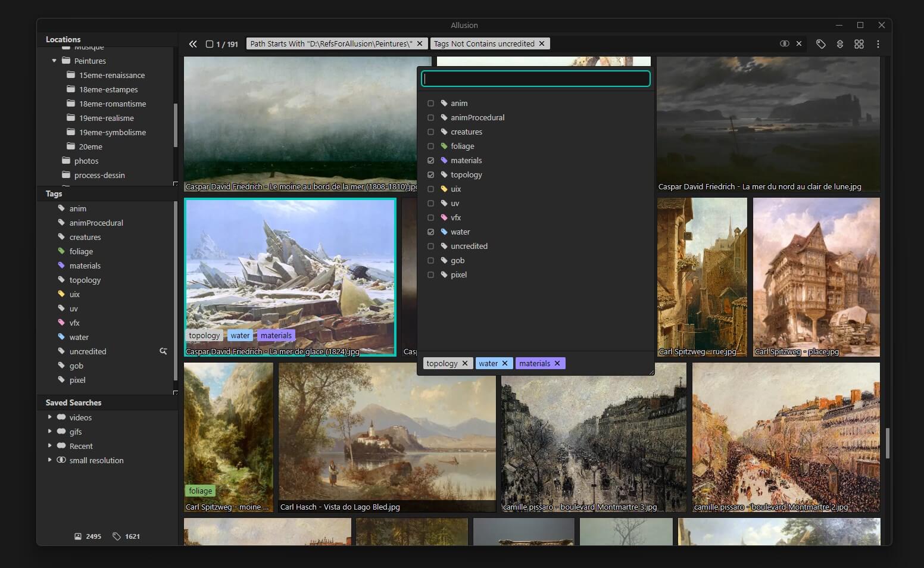Open the sort options icon in the toolbar
This screenshot has height=568, width=924.
(x=839, y=44)
